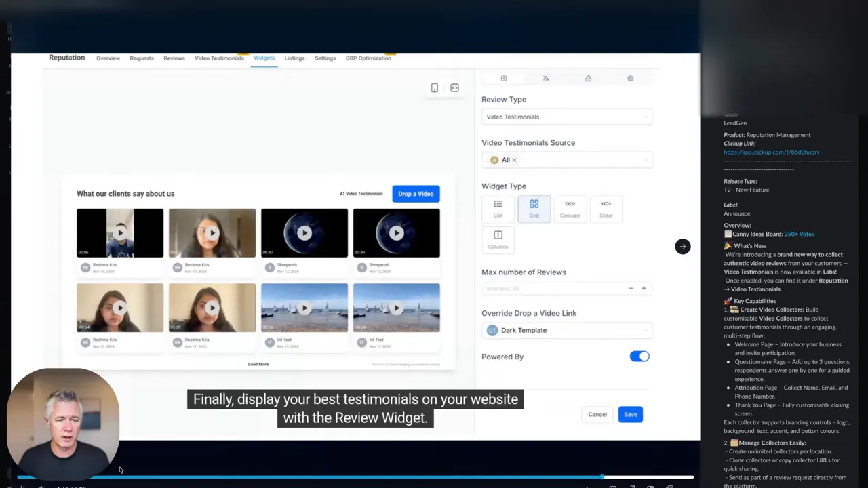The height and width of the screenshot is (488, 868).
Task: Open the theme color panel icon
Action: coord(588,78)
